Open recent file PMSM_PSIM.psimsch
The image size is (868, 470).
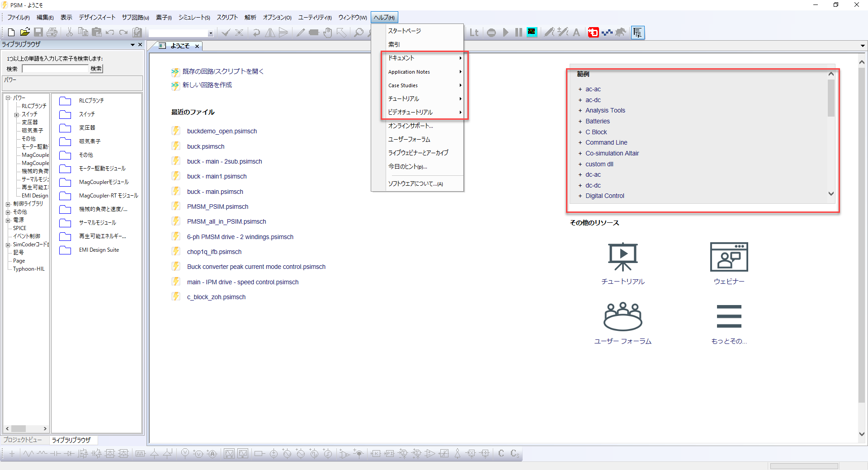[217, 207]
